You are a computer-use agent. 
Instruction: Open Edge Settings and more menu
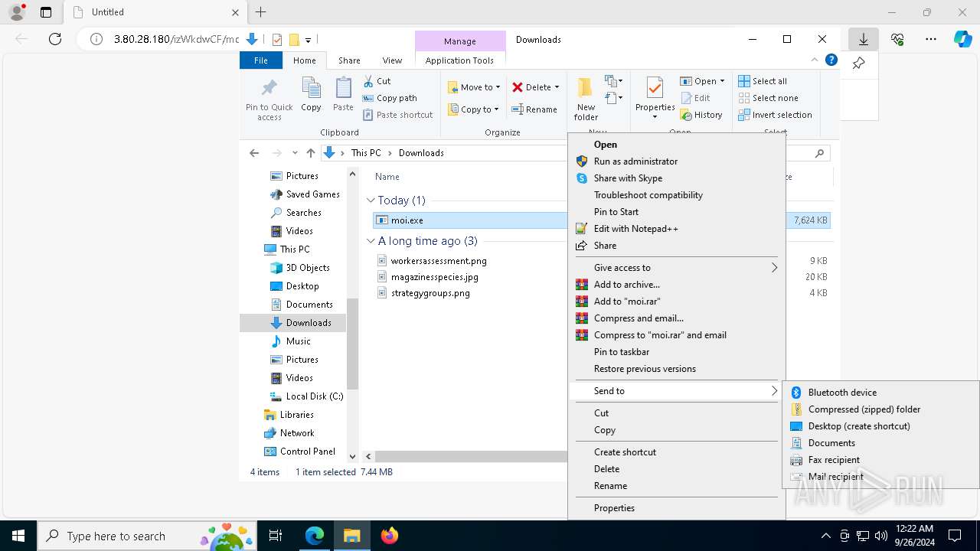point(930,39)
